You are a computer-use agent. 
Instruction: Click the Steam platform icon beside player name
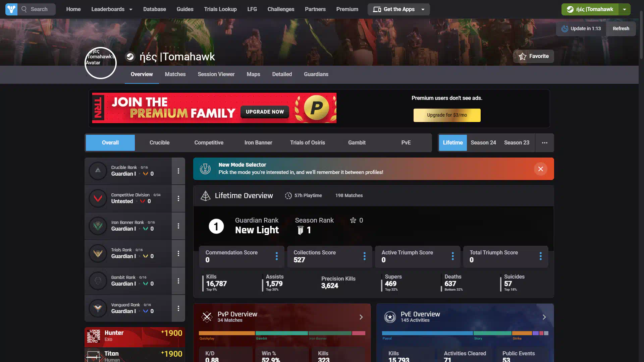pos(130,57)
